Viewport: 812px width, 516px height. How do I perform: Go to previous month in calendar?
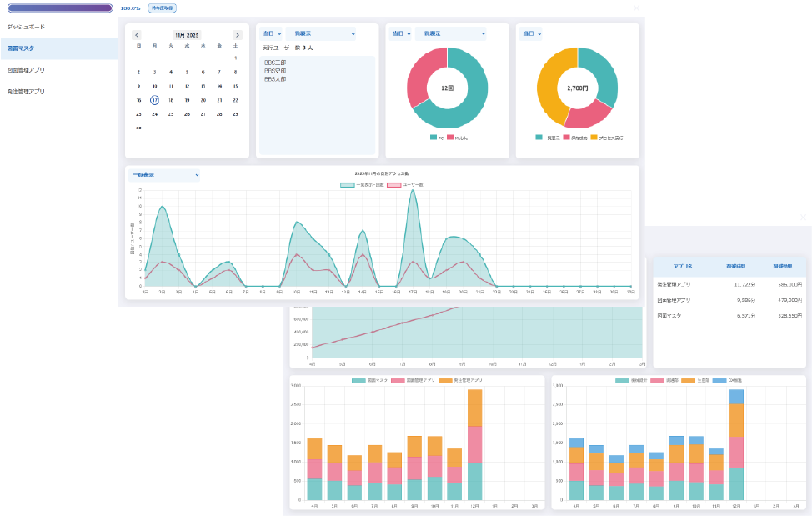(x=138, y=35)
